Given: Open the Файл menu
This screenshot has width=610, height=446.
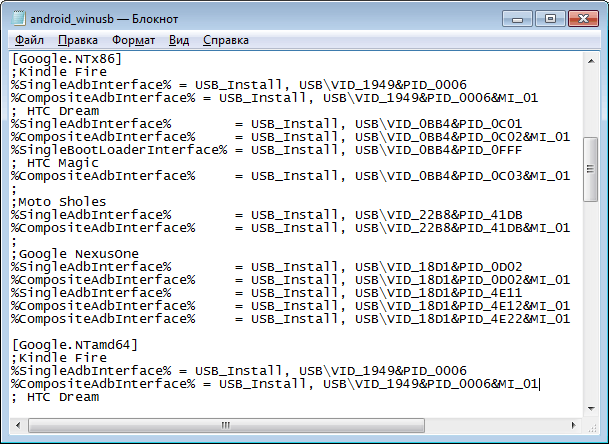Looking at the screenshot, I should tap(29, 40).
